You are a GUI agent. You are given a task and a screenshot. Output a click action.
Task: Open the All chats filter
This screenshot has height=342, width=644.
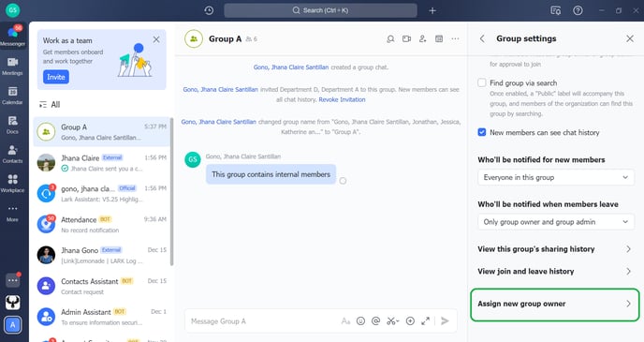tap(50, 105)
